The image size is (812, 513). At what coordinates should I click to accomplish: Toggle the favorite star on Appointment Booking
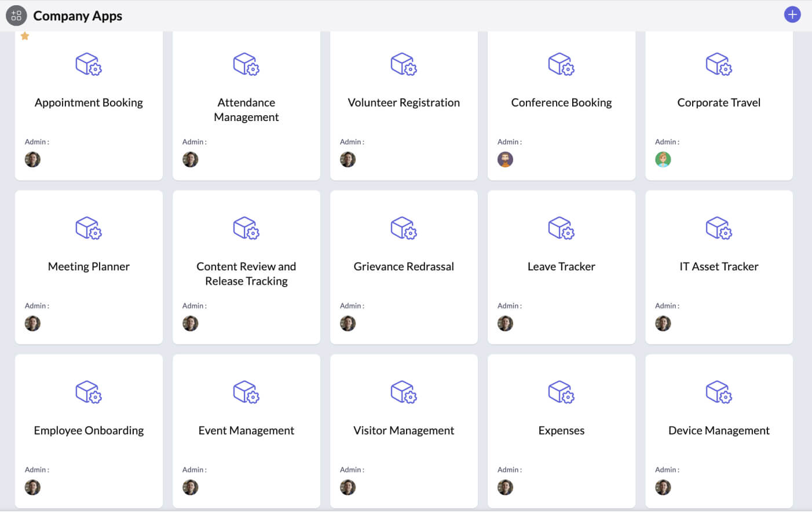[x=24, y=36]
